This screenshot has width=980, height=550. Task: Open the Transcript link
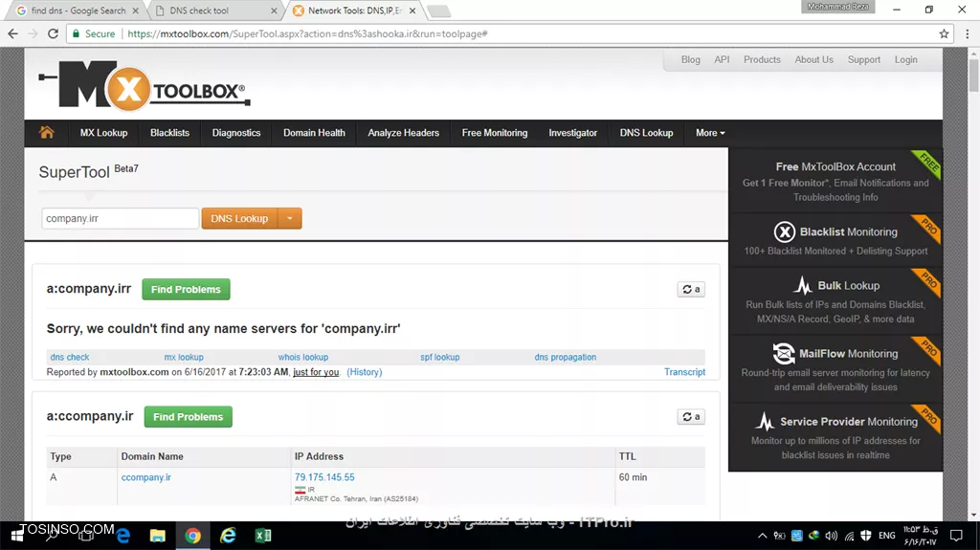(x=684, y=372)
